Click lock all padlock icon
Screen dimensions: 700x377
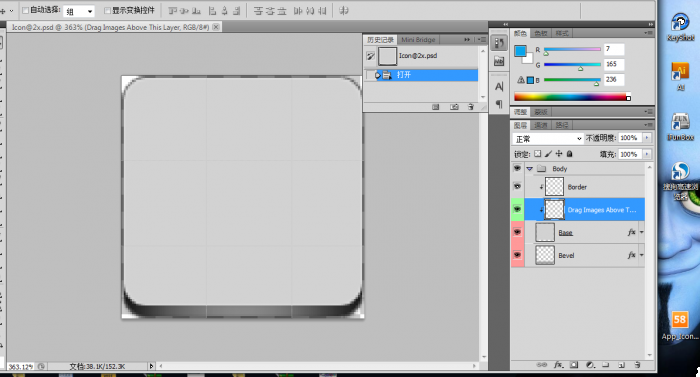(x=570, y=154)
